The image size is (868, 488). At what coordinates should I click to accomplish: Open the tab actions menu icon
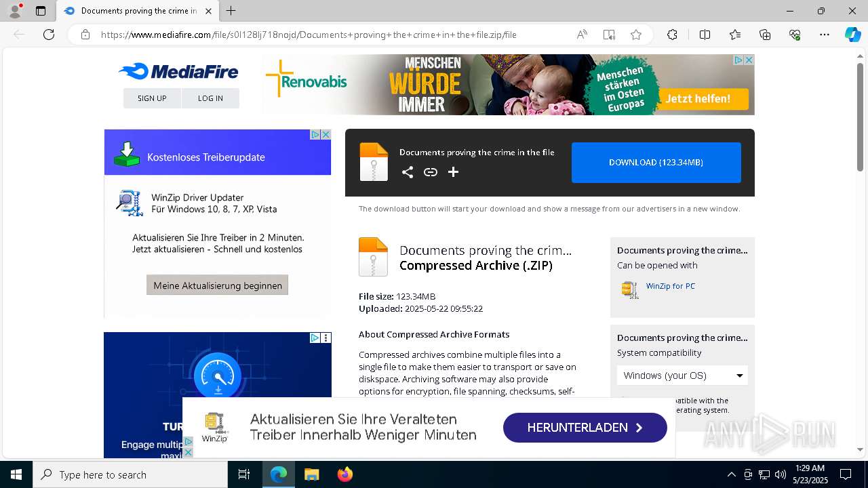(x=41, y=11)
